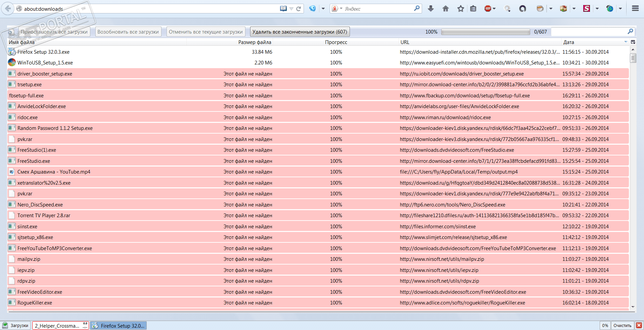Click Приостановить все загрузки button
Screen dimensions: 644x330
point(54,32)
